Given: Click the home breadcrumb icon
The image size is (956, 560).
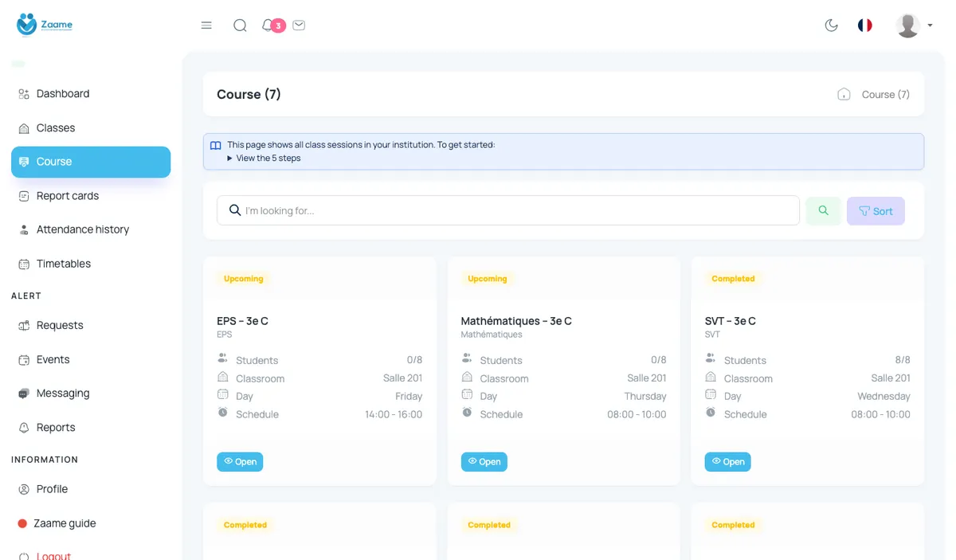Looking at the screenshot, I should click(x=844, y=94).
